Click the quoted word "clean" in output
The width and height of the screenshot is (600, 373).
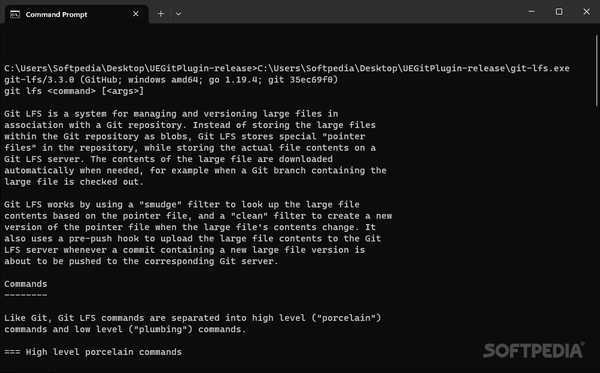[249, 216]
